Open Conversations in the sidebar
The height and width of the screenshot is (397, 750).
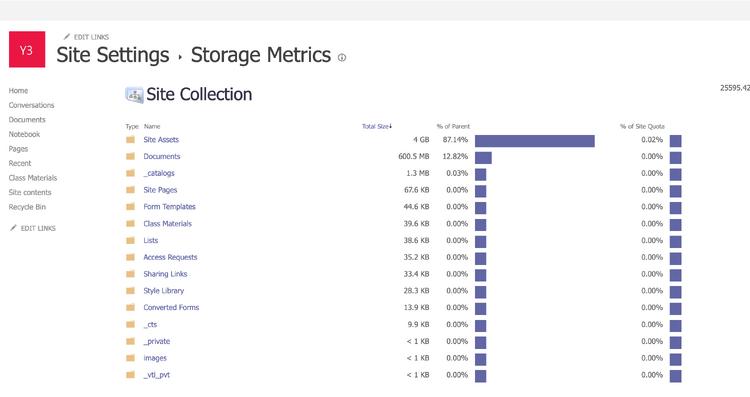point(32,105)
